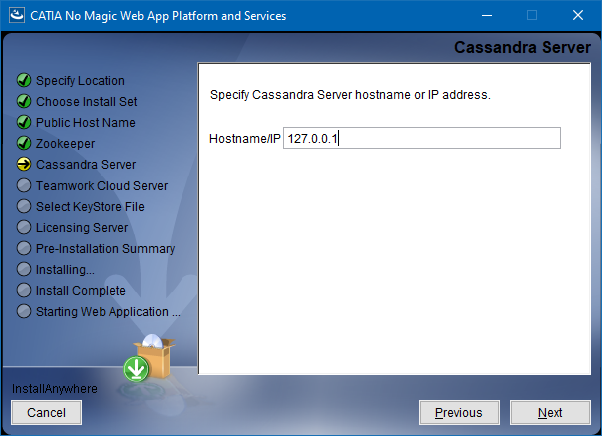Close the installer window
This screenshot has width=602, height=436.
click(x=578, y=15)
